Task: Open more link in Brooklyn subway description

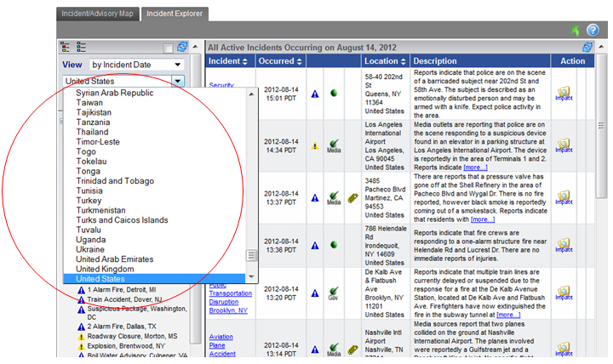Action: [x=508, y=315]
